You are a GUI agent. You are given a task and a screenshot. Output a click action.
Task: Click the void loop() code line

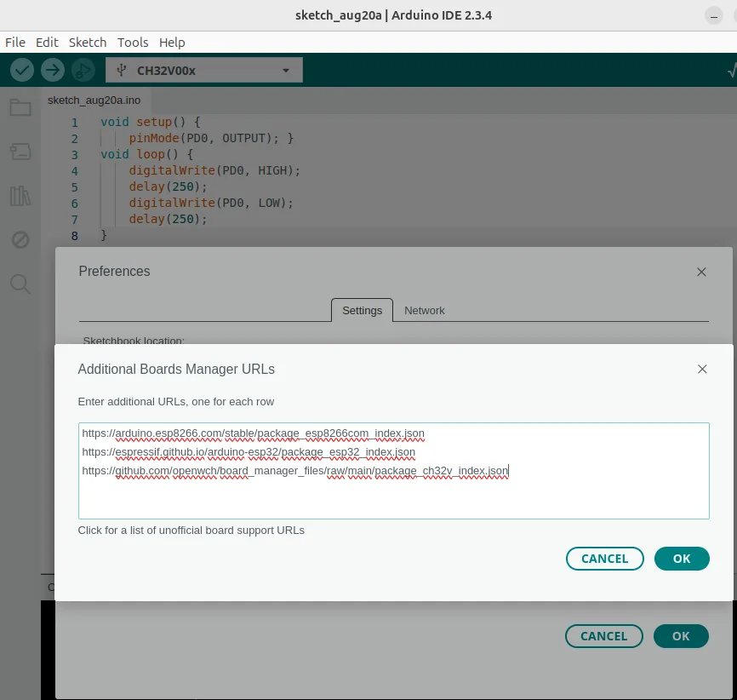point(147,154)
